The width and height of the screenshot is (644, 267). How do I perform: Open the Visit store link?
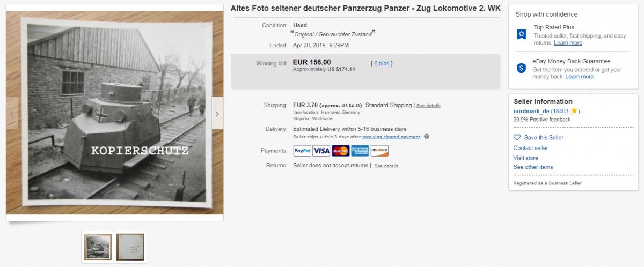click(x=526, y=158)
